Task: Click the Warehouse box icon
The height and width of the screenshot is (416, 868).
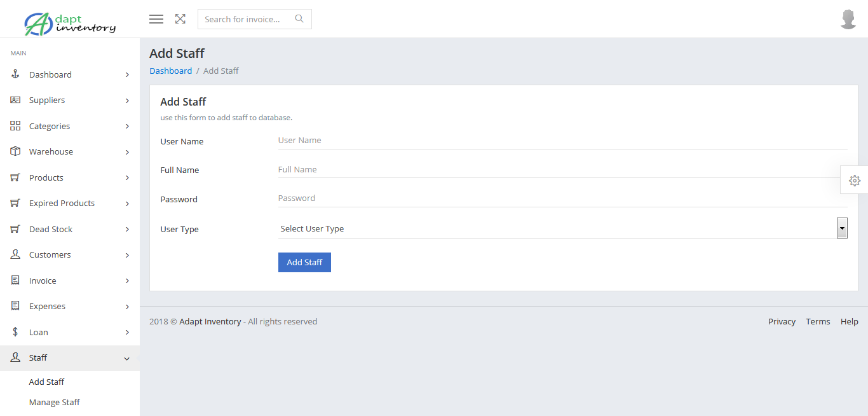Action: tap(15, 151)
